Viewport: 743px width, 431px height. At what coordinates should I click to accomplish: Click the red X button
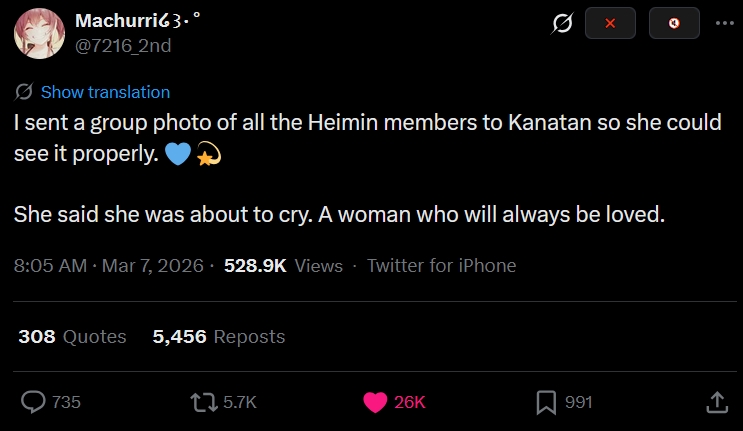pyautogui.click(x=610, y=23)
